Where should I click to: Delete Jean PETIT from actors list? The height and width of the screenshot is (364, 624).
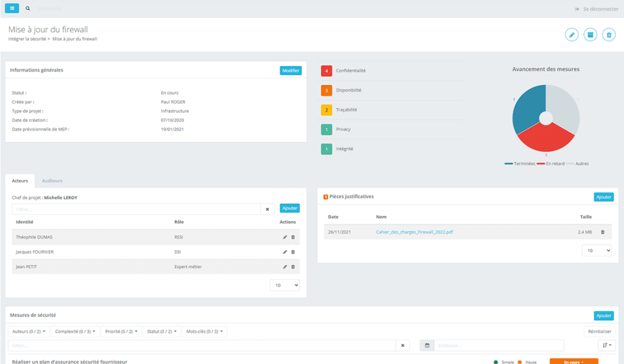[293, 267]
